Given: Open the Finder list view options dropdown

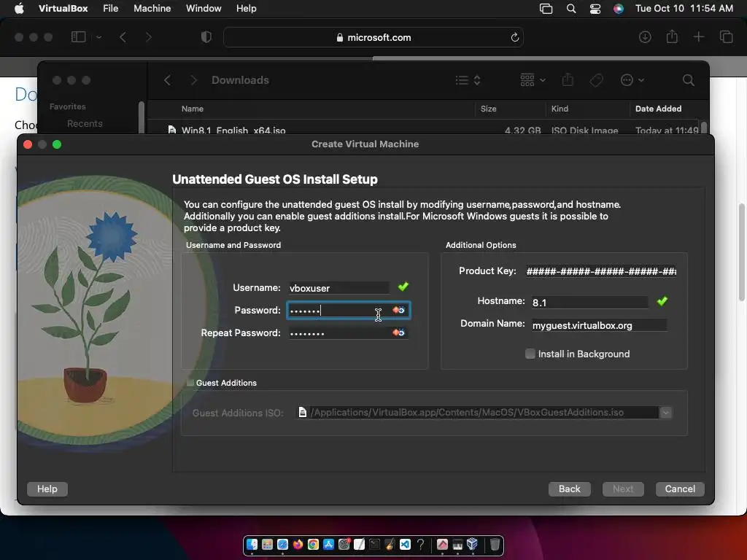Looking at the screenshot, I should pyautogui.click(x=468, y=80).
